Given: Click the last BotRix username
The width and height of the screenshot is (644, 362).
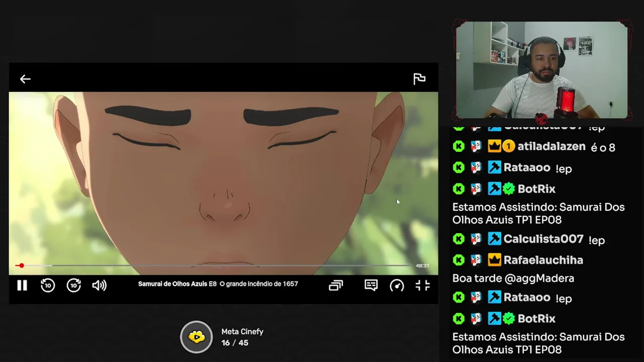Looking at the screenshot, I should click(x=536, y=318).
